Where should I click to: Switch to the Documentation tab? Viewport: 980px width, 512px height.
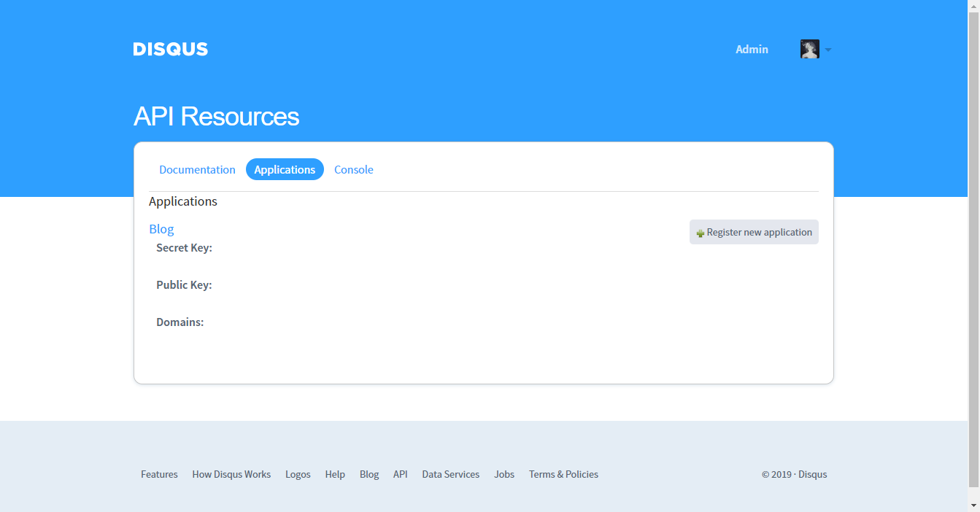tap(197, 169)
